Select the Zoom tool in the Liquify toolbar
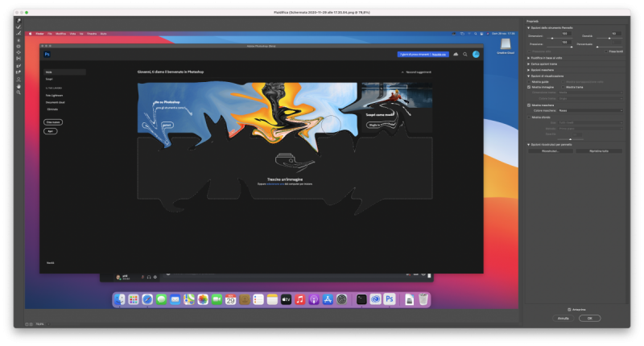Screen dimensions: 644x346 click(x=19, y=93)
